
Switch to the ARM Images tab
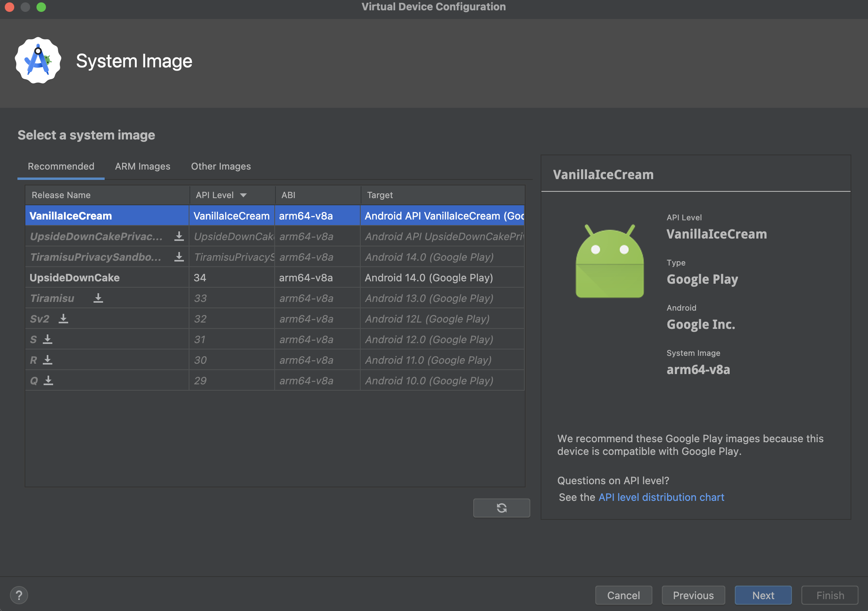point(142,166)
